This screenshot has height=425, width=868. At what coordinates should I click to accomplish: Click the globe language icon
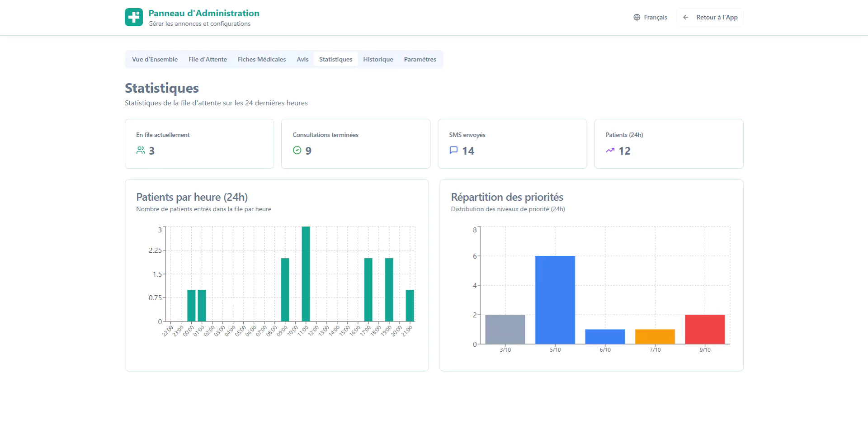click(x=637, y=17)
